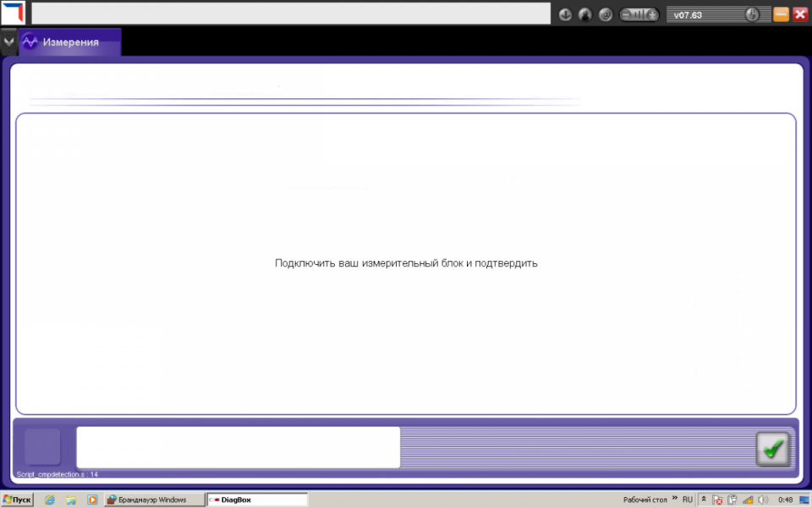Click the download arrow icon in top bar
812x508 pixels.
click(566, 14)
